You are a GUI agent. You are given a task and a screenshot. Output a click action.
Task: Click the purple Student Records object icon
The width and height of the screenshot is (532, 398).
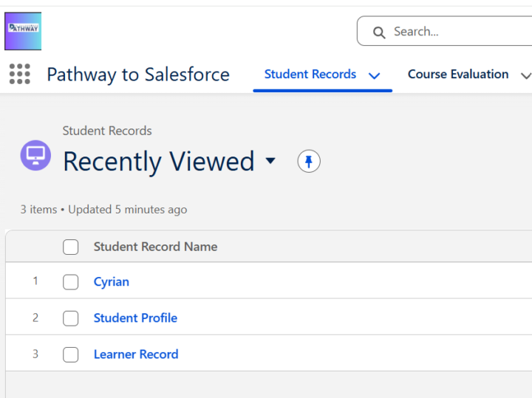35,155
